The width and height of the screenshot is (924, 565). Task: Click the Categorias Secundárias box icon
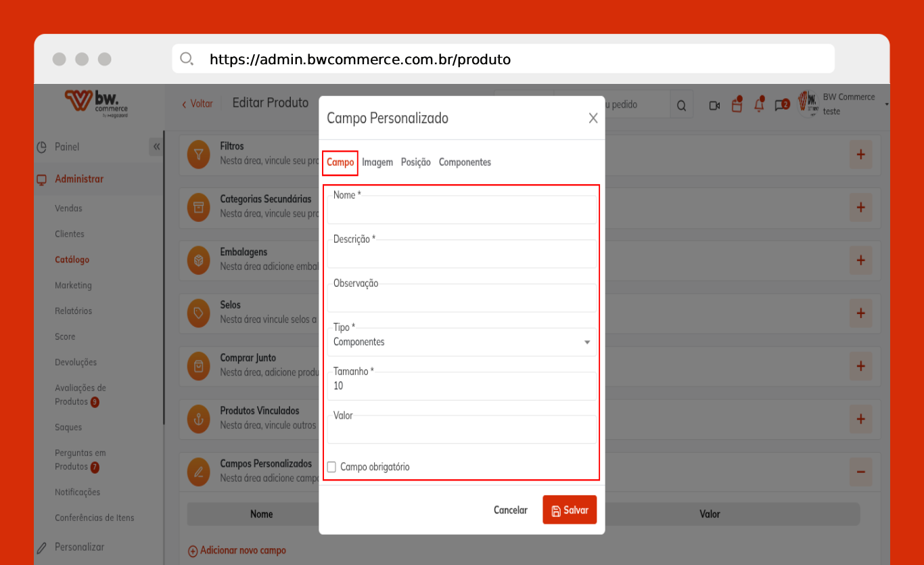click(x=199, y=208)
